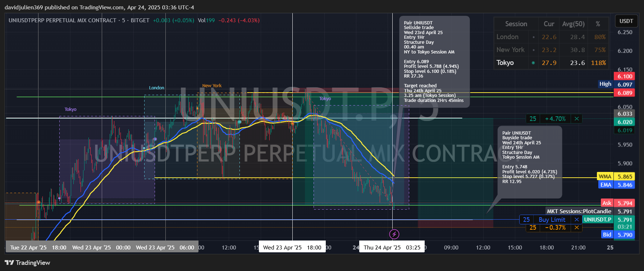Screen dimensions: 644x271
Task: Click the New York row in session table
Action: tap(551, 50)
